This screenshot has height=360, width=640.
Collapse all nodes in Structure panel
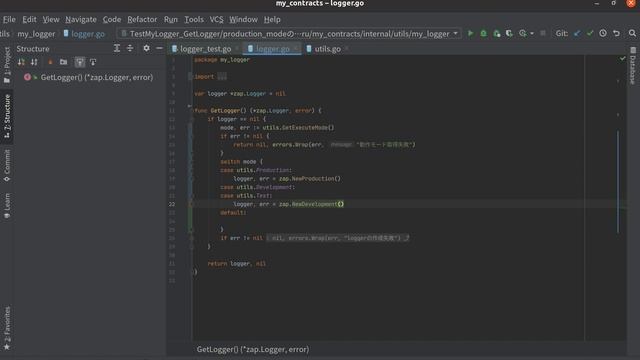130,48
